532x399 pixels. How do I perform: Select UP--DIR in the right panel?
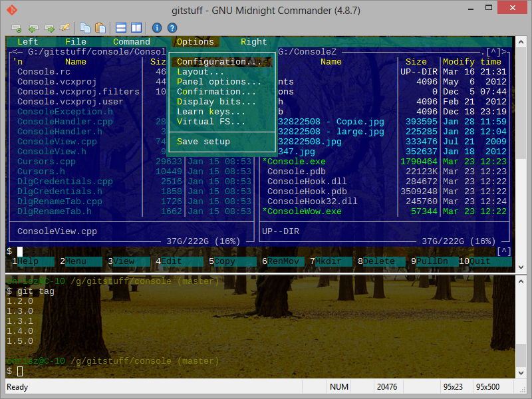point(279,232)
